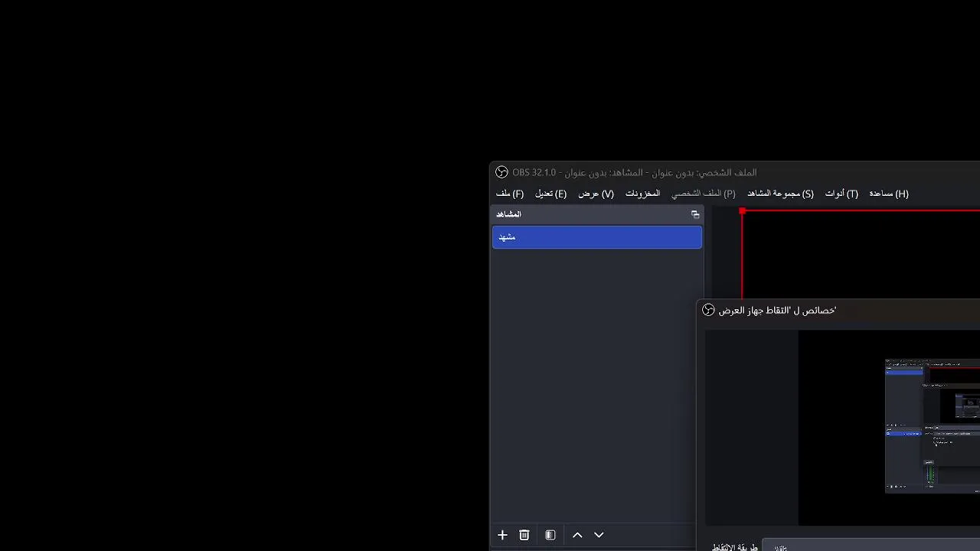Screen dimensions: 980x551
Task: Open the تعديل (E) menu
Action: pyautogui.click(x=550, y=194)
